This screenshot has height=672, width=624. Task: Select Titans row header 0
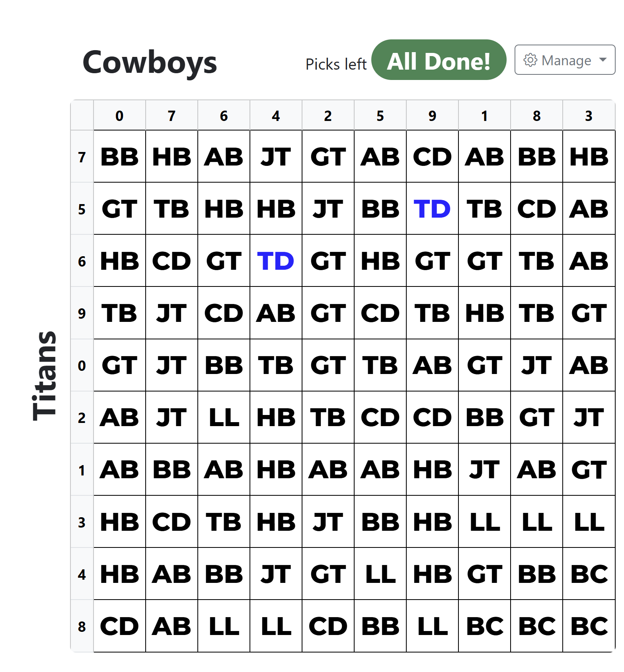82,365
